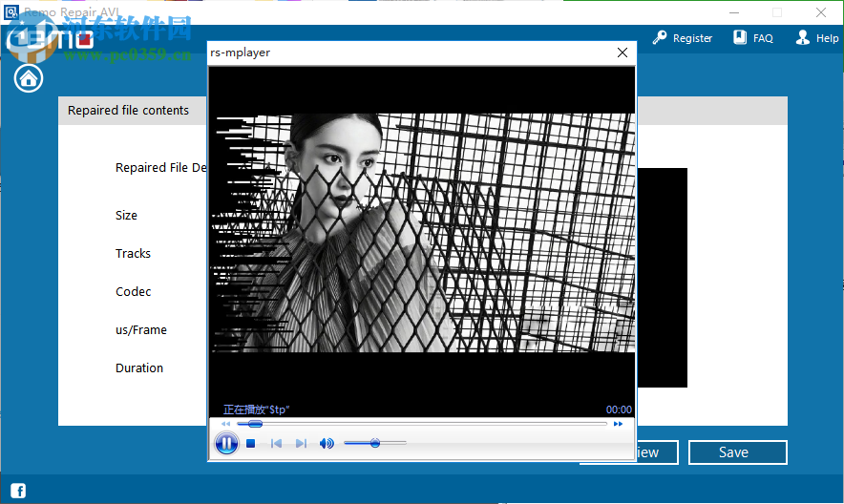Screen dimensions: 844x504
Task: Minimize the Remo Repair AVI window
Action: 734,12
